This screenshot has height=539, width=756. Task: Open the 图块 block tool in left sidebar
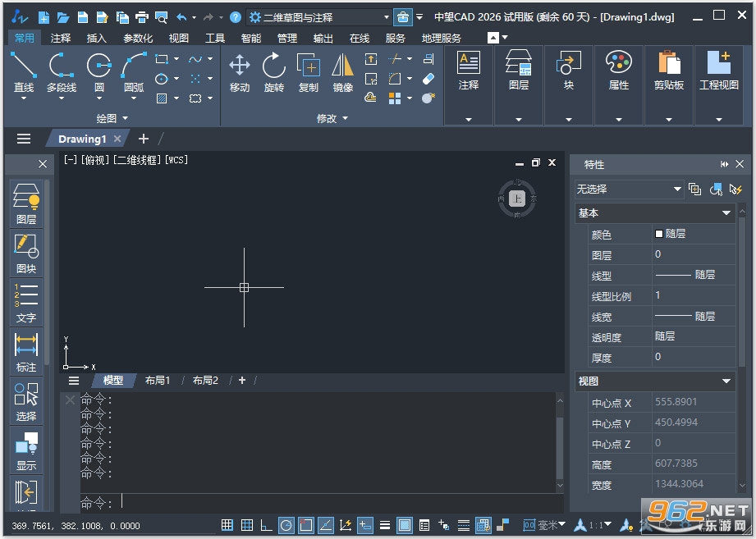26,254
